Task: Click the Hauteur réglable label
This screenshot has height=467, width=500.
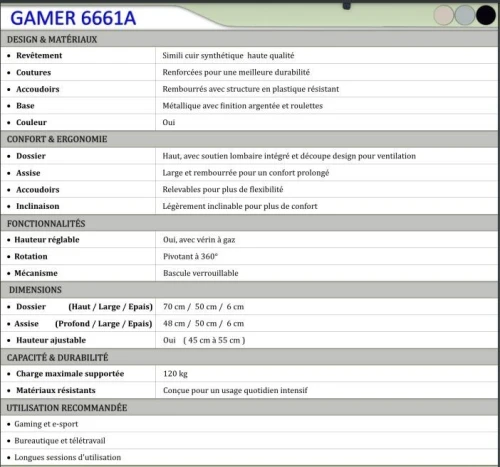Action: point(47,240)
